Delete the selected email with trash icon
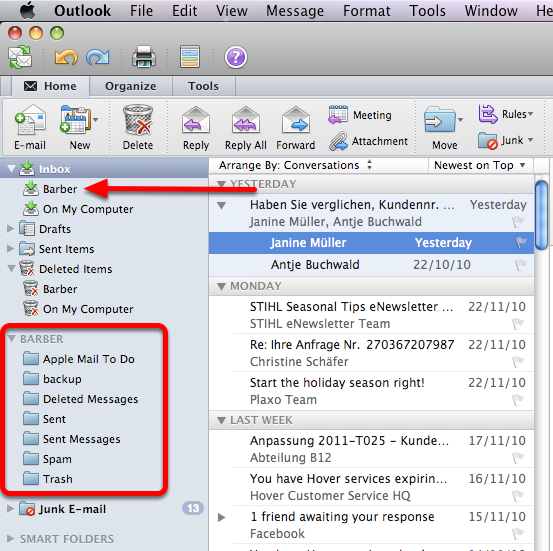The width and height of the screenshot is (553, 551). click(x=138, y=128)
